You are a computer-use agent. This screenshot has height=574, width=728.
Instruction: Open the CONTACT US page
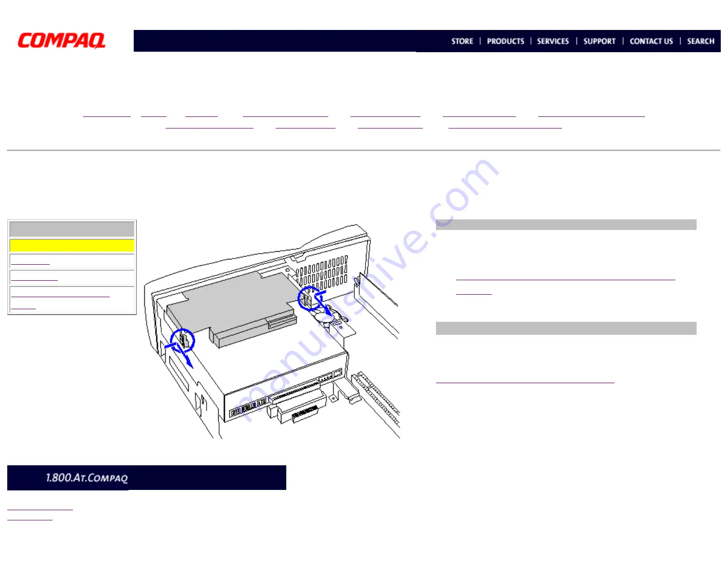(x=651, y=42)
